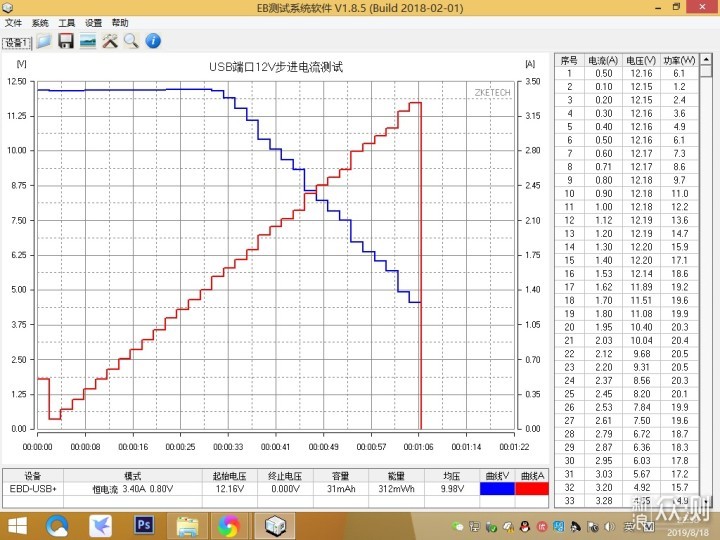This screenshot has height=540, width=720.
Task: Click the 设备 column header
Action: tap(33, 476)
